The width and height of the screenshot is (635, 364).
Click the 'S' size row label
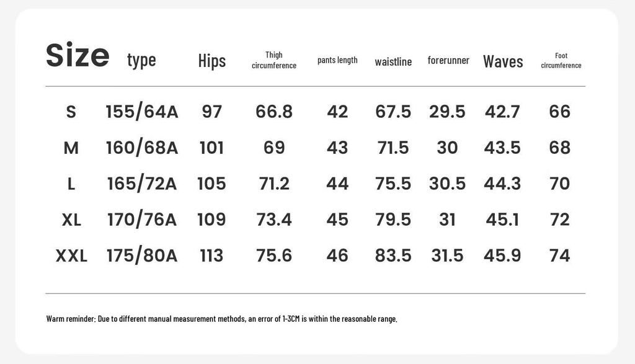(x=71, y=112)
